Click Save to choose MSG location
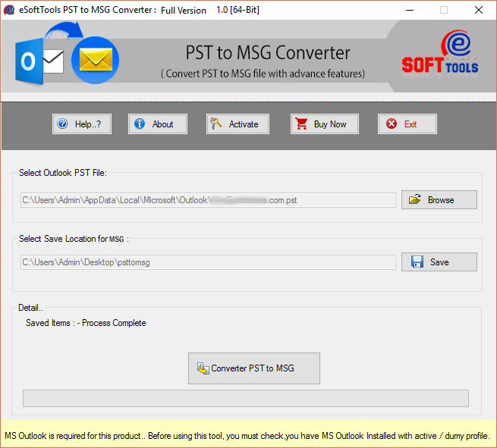This screenshot has width=497, height=448. 439,262
